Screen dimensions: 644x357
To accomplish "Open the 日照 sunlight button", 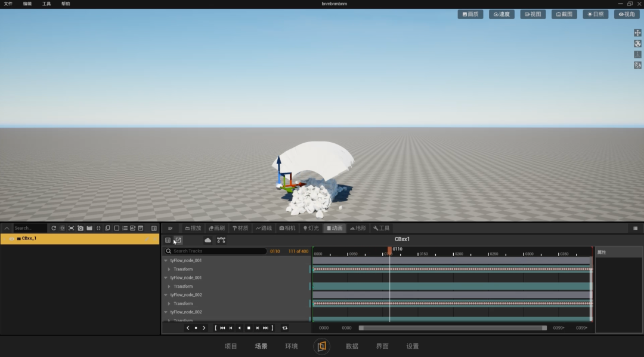I will point(595,14).
